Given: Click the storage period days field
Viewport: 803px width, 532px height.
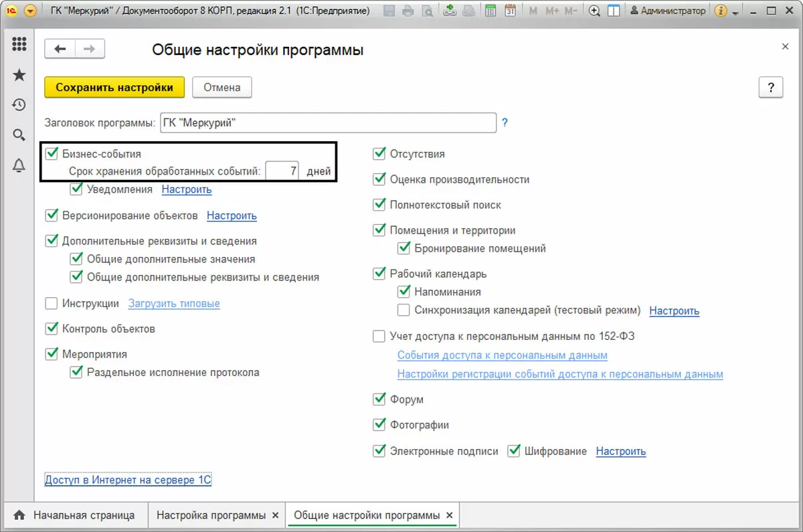Looking at the screenshot, I should coord(282,171).
